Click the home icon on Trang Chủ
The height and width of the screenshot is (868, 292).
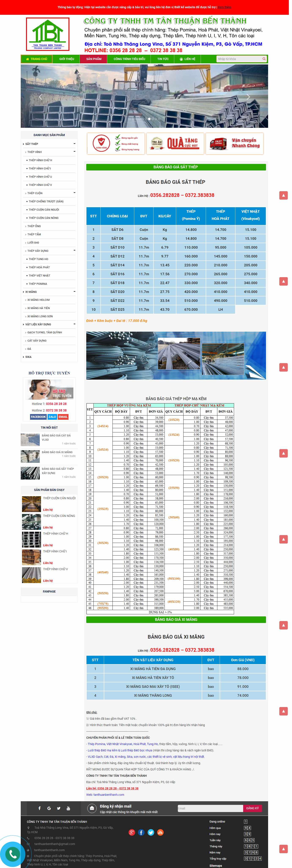coord(27,59)
